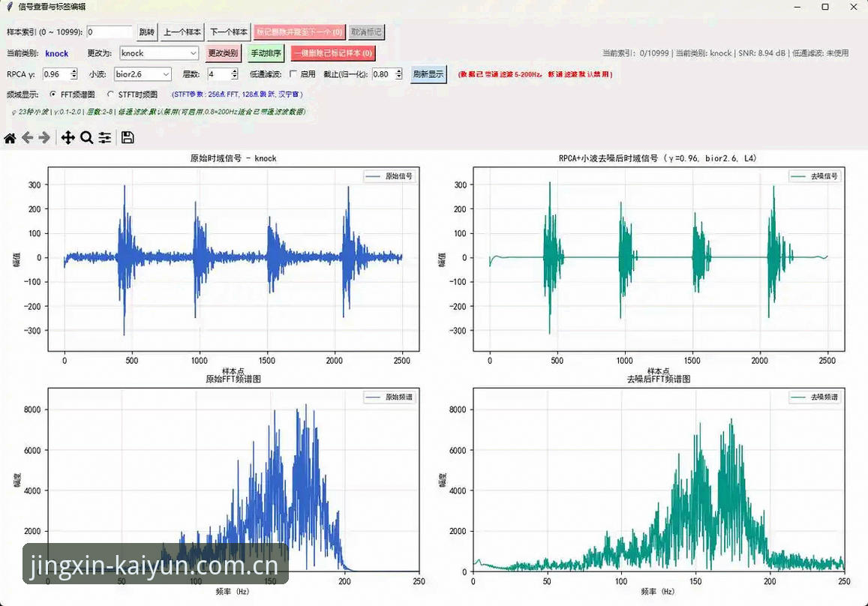Image resolution: width=868 pixels, height=606 pixels.
Task: Click the 跳转 button
Action: pyautogui.click(x=147, y=32)
